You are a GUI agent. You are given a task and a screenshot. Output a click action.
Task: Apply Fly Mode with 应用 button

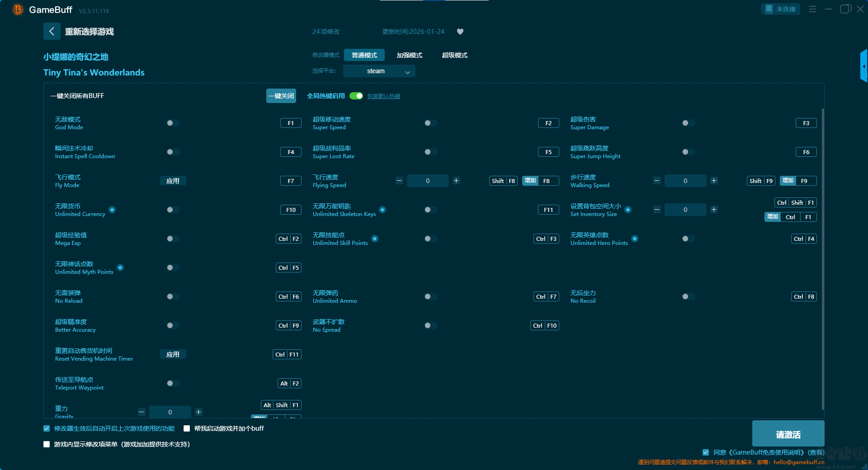pyautogui.click(x=173, y=181)
